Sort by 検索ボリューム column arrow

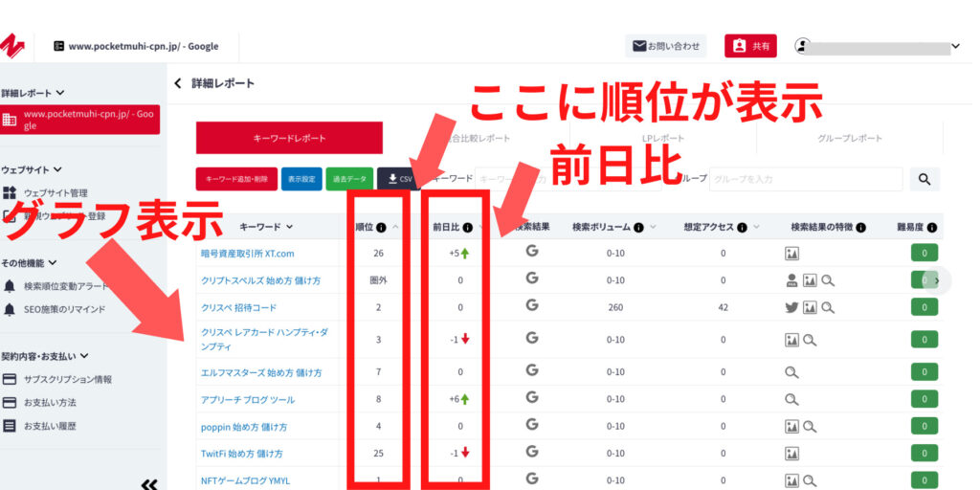(x=653, y=227)
